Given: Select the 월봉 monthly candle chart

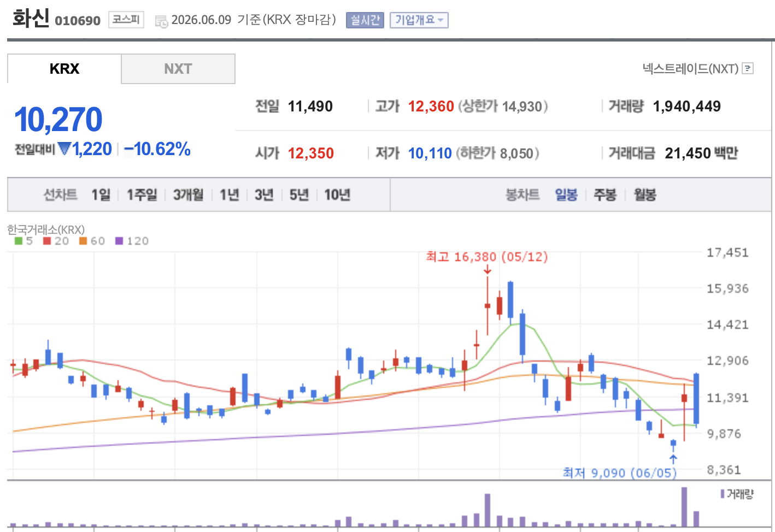Looking at the screenshot, I should (x=645, y=194).
